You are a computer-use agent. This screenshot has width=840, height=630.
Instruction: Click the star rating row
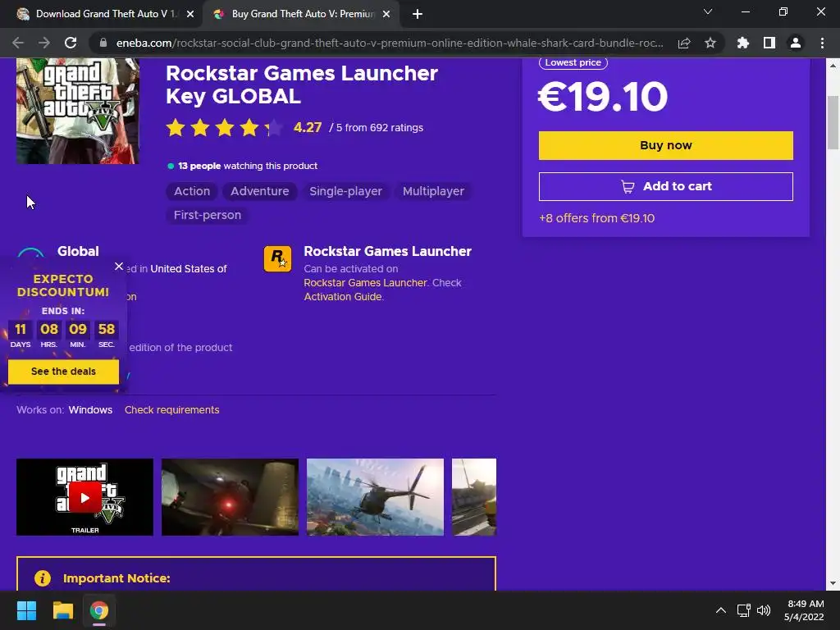224,128
